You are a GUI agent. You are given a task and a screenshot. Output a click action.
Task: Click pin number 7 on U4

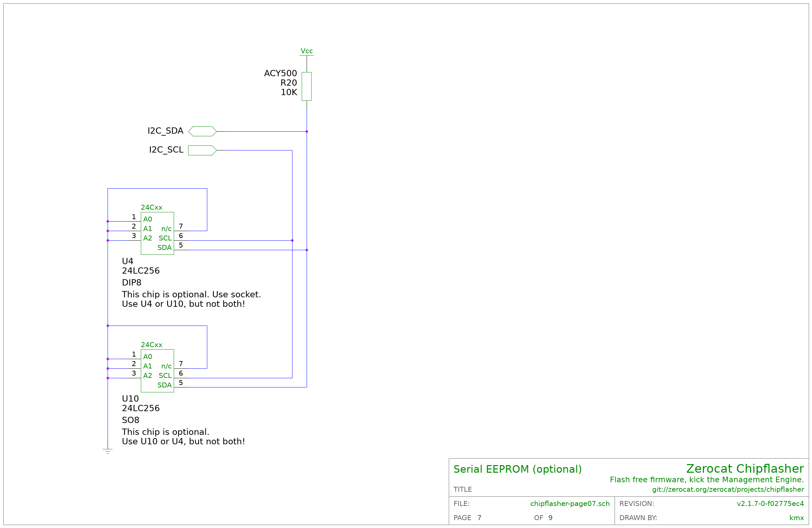[181, 226]
